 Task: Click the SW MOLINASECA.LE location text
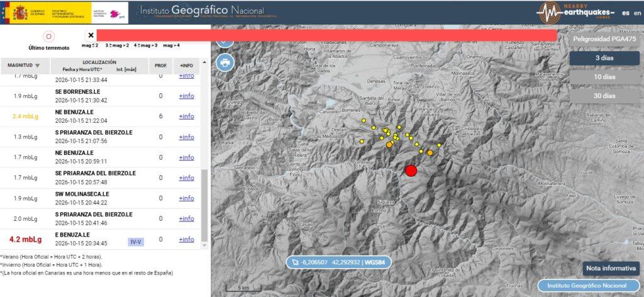pyautogui.click(x=82, y=194)
